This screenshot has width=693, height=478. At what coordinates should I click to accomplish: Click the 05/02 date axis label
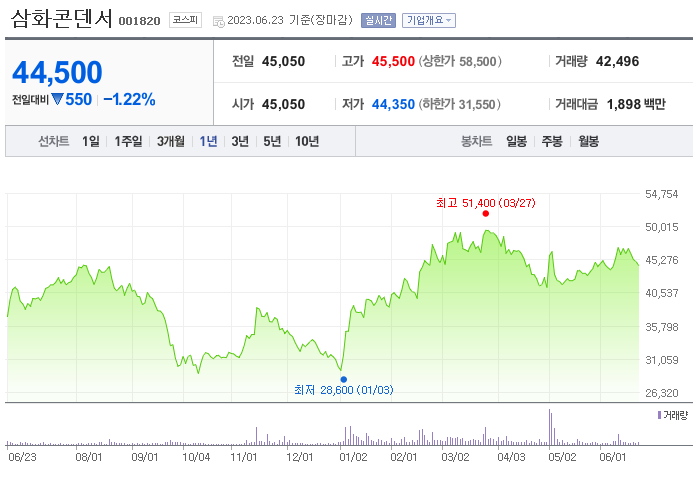tap(562, 457)
